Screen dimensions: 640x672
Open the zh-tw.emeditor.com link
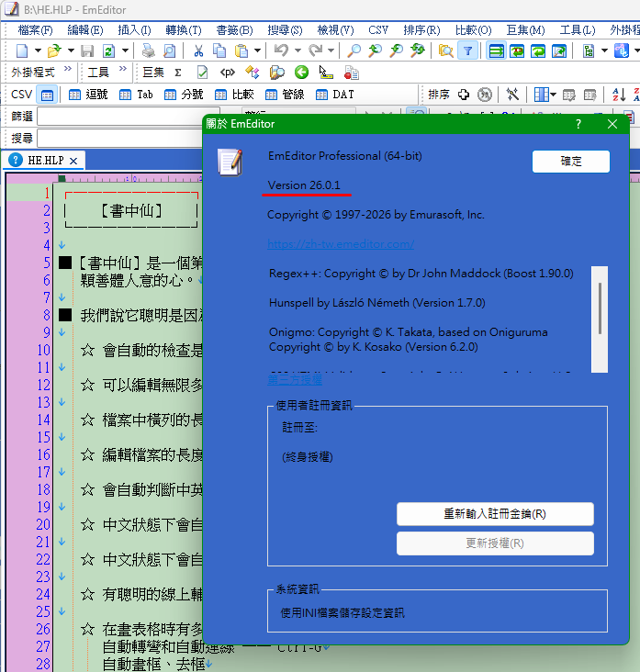[x=341, y=244]
